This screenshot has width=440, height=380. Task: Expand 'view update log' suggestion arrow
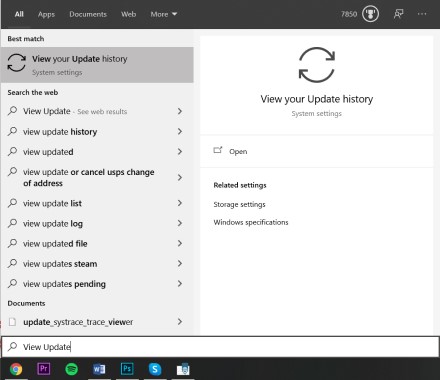pyautogui.click(x=180, y=223)
